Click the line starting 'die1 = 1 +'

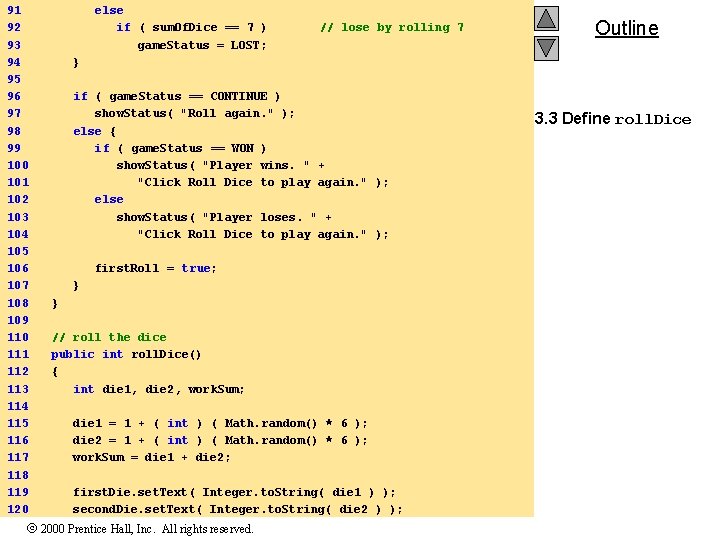[x=220, y=423]
